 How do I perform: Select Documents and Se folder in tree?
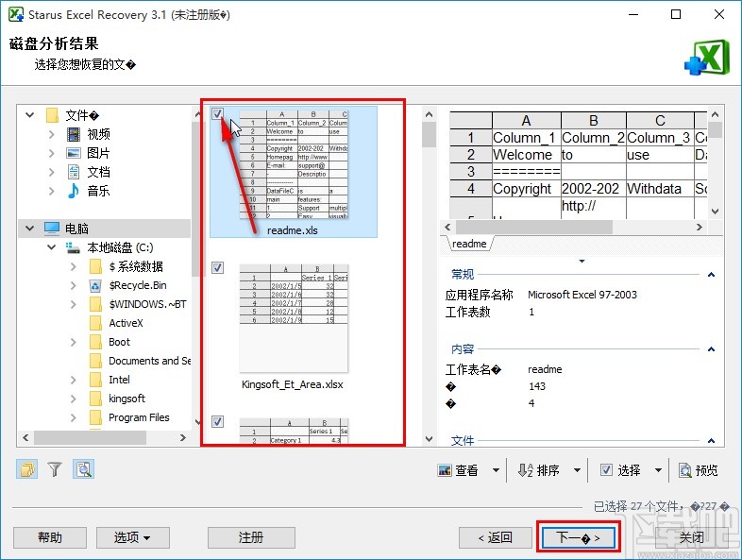[x=149, y=361]
